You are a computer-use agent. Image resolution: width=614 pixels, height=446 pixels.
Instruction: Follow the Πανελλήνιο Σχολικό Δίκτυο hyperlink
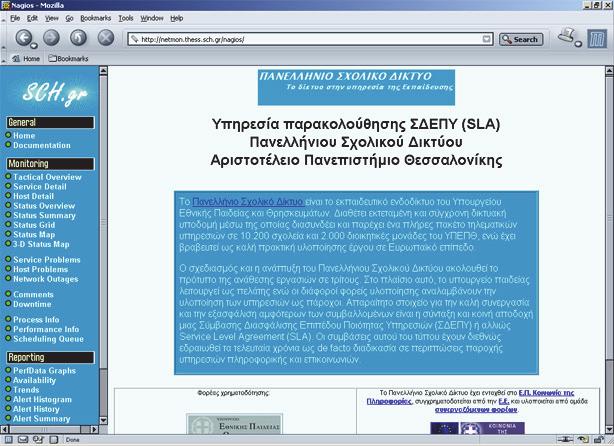[x=248, y=202]
